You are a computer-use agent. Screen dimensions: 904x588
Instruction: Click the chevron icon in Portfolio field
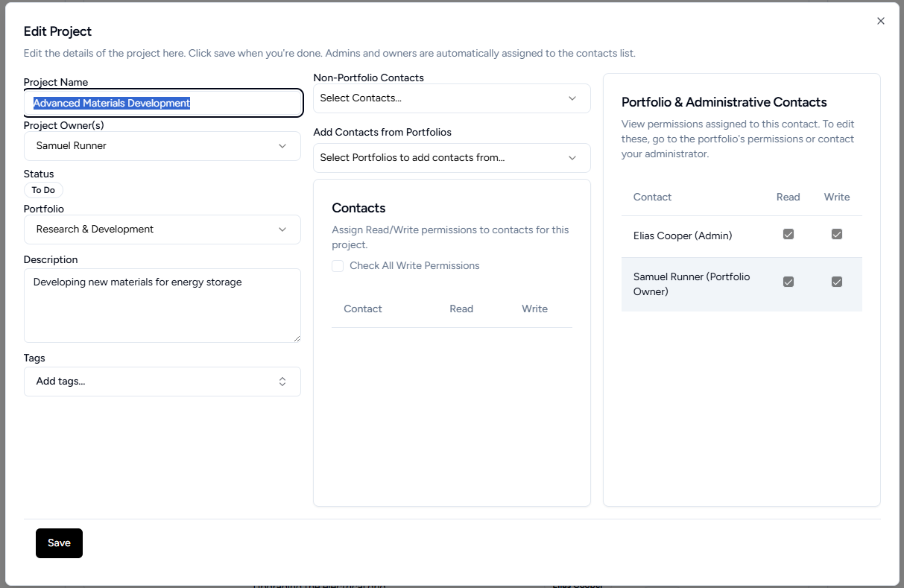pos(282,230)
